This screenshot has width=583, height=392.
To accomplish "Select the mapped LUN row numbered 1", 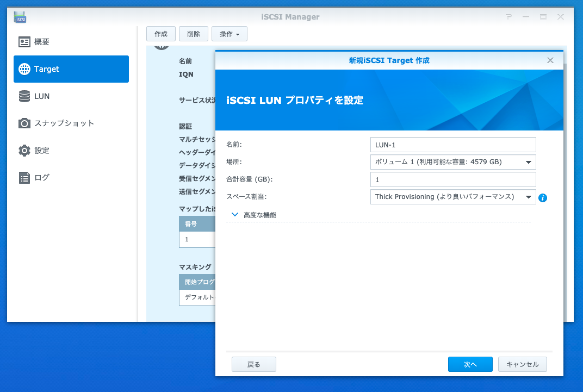I will click(x=197, y=240).
